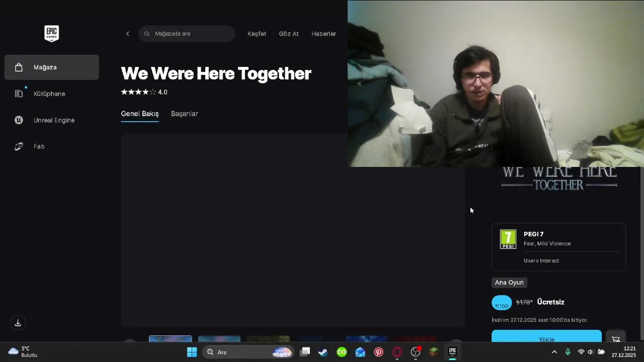Open the Haberler news tab
This screenshot has height=362, width=644.
click(x=324, y=34)
